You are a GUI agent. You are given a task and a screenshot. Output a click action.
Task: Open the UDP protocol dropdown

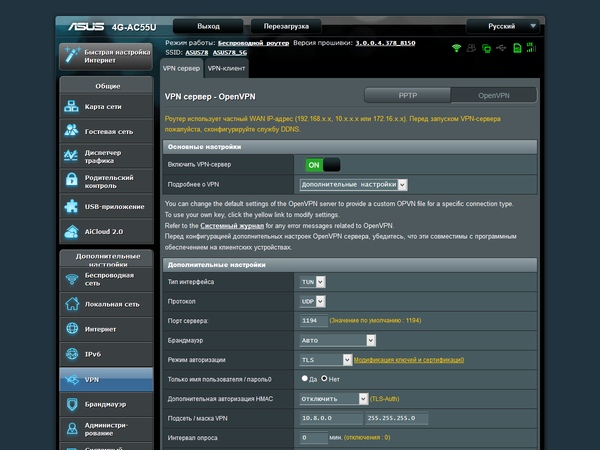click(313, 302)
